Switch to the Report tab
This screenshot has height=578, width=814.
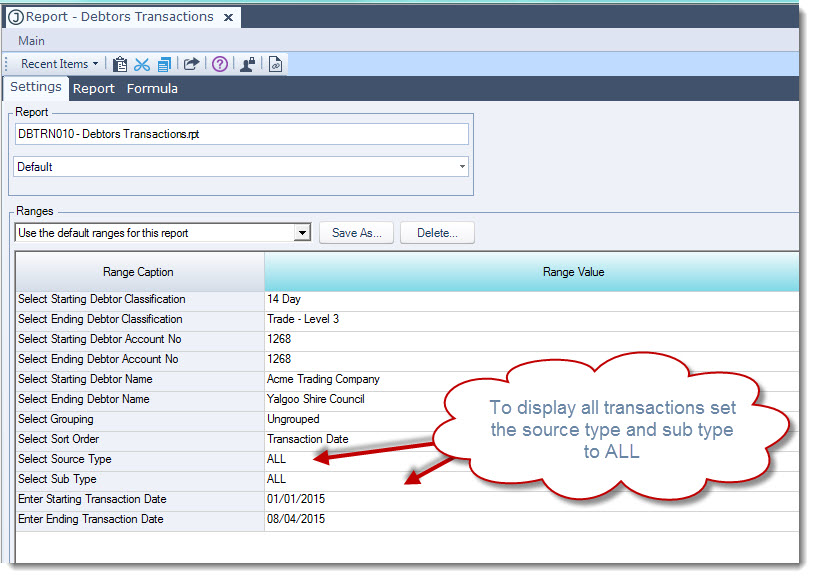point(93,89)
